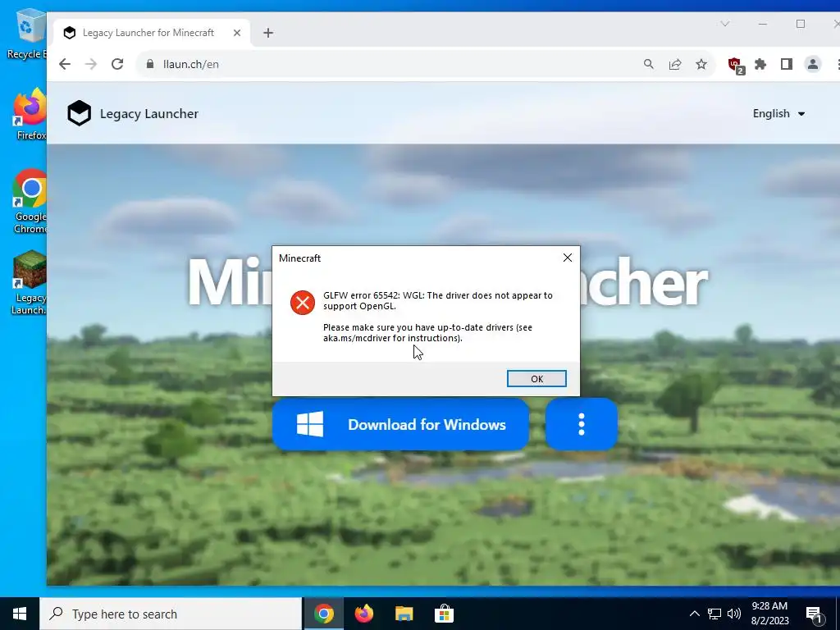Open File Explorer from the taskbar
This screenshot has height=630, width=840.
coord(404,614)
